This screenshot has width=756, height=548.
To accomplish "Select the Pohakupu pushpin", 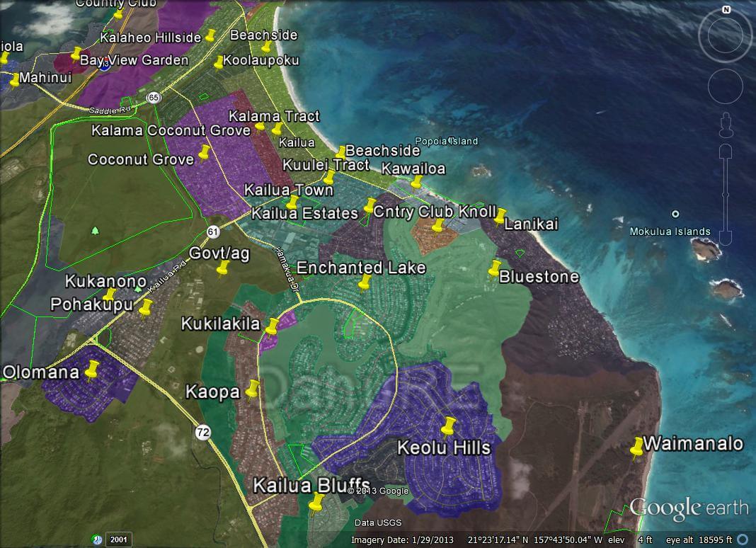I will (145, 308).
